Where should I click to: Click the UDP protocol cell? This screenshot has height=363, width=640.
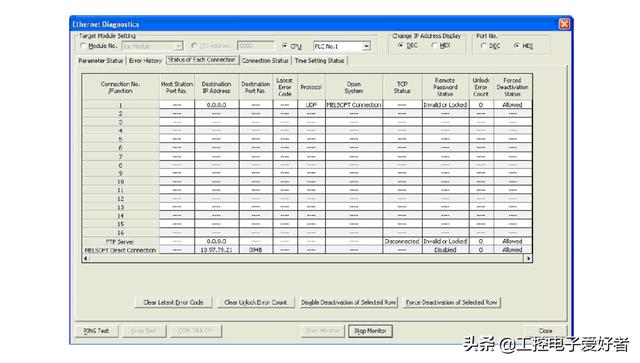point(311,105)
